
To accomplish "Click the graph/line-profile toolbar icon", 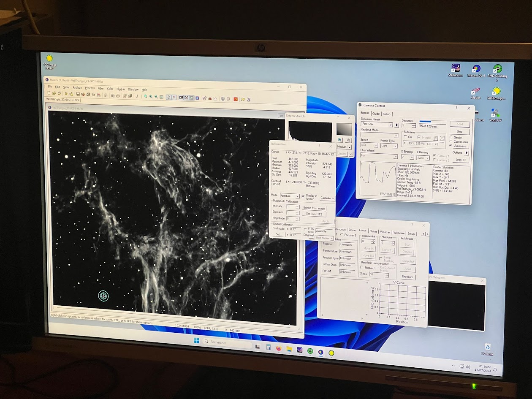I will click(216, 98).
